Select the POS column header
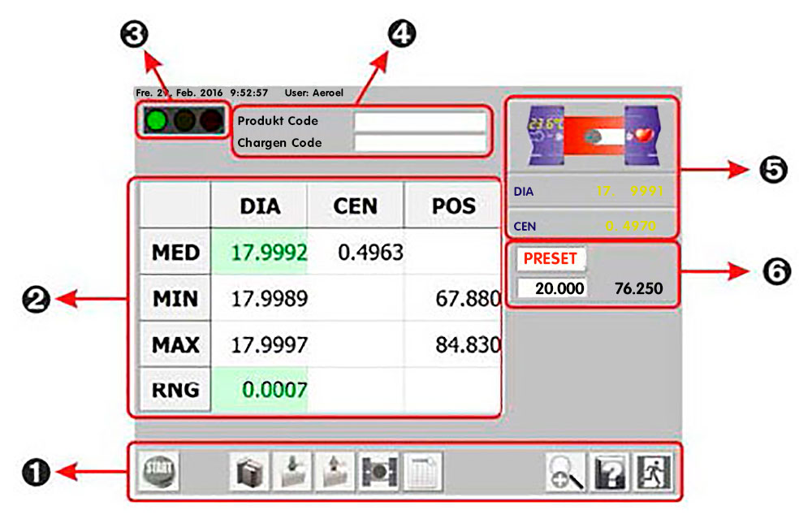Viewport: 812px width, 523px height. (x=453, y=206)
